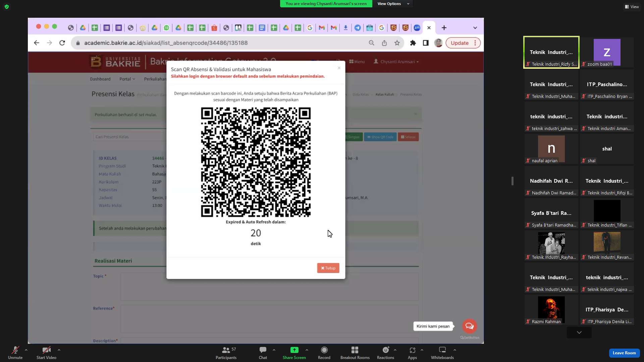Open Zoom Apps

pyautogui.click(x=412, y=353)
